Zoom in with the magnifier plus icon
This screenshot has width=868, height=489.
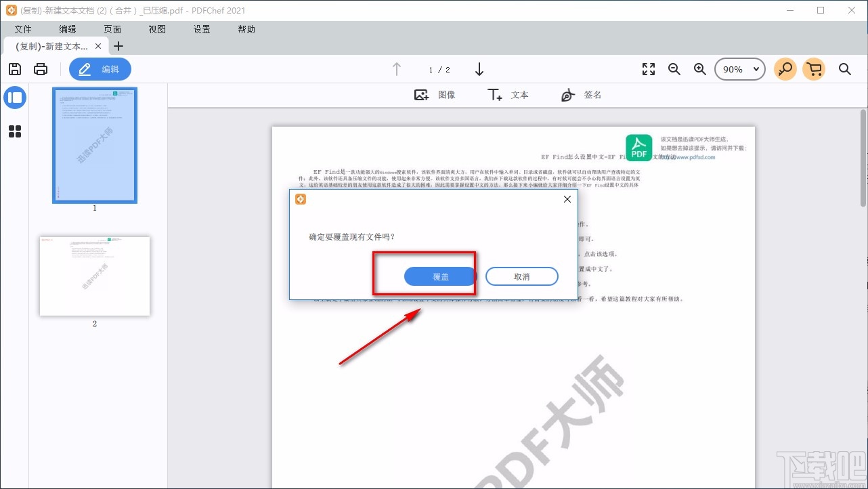[699, 68]
